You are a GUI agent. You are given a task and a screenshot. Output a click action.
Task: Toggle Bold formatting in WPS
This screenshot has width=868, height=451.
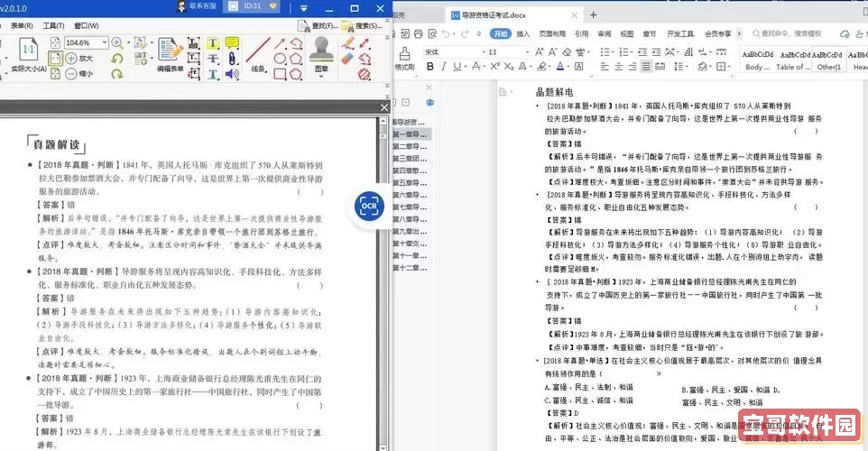coord(430,67)
